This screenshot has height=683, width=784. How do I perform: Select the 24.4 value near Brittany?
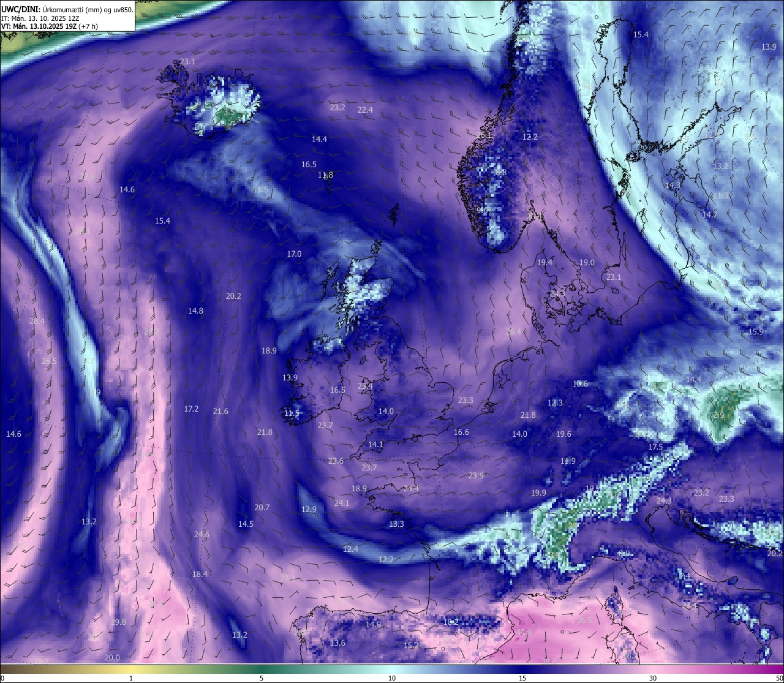pyautogui.click(x=411, y=488)
